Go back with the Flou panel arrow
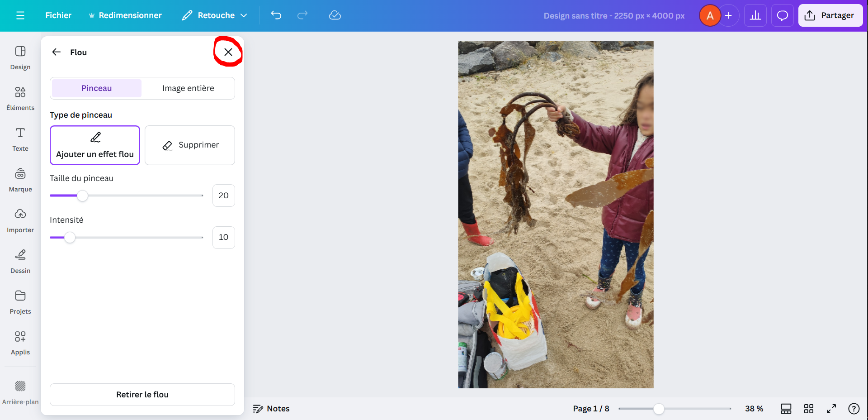Screen dimensions: 868x420 pyautogui.click(x=57, y=52)
